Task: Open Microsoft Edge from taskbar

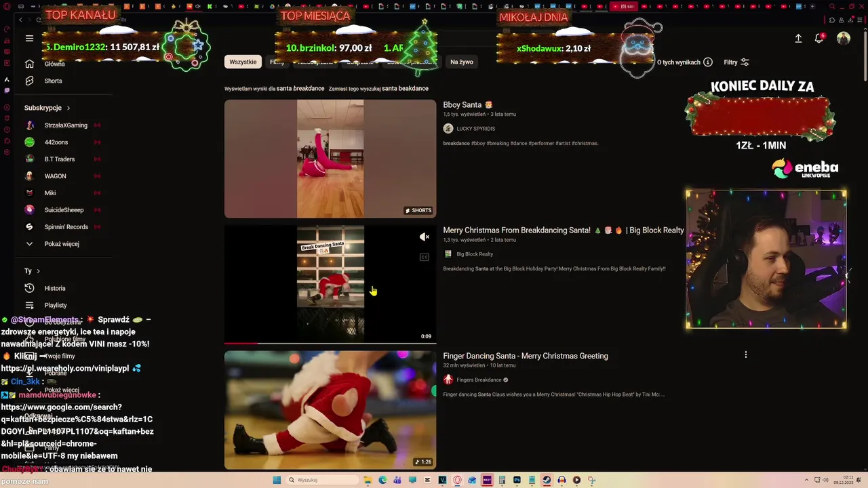Action: [382, 480]
